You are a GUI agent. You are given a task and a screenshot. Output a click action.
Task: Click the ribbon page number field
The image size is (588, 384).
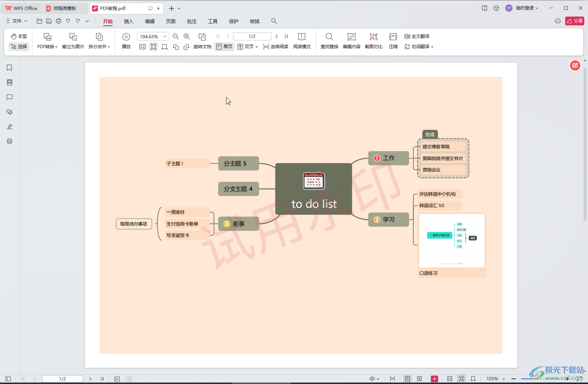(x=252, y=36)
